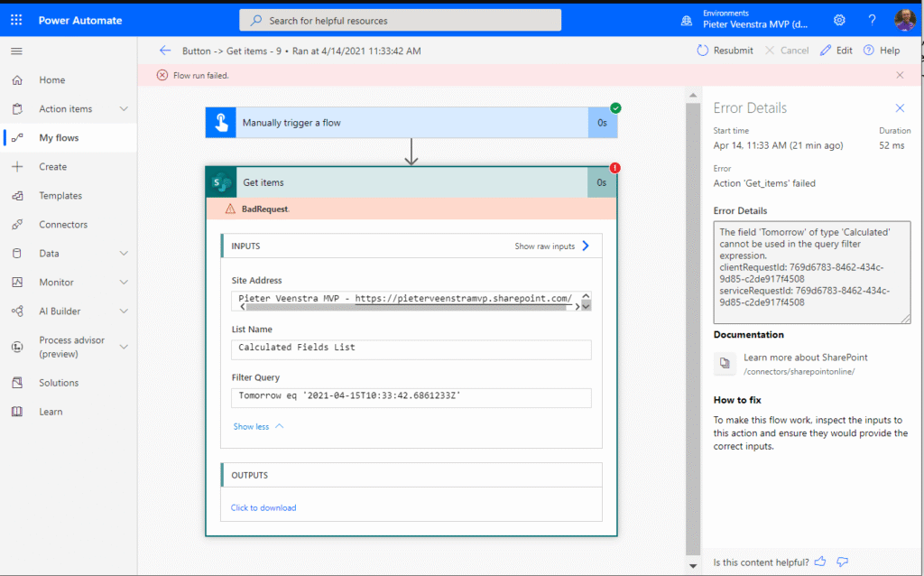Click the Home house icon

pyautogui.click(x=18, y=79)
